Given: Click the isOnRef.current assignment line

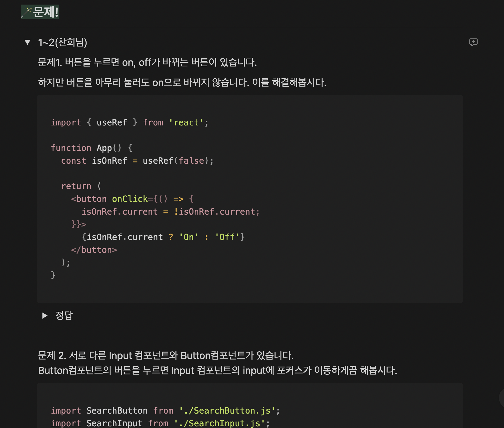Looking at the screenshot, I should coord(170,211).
